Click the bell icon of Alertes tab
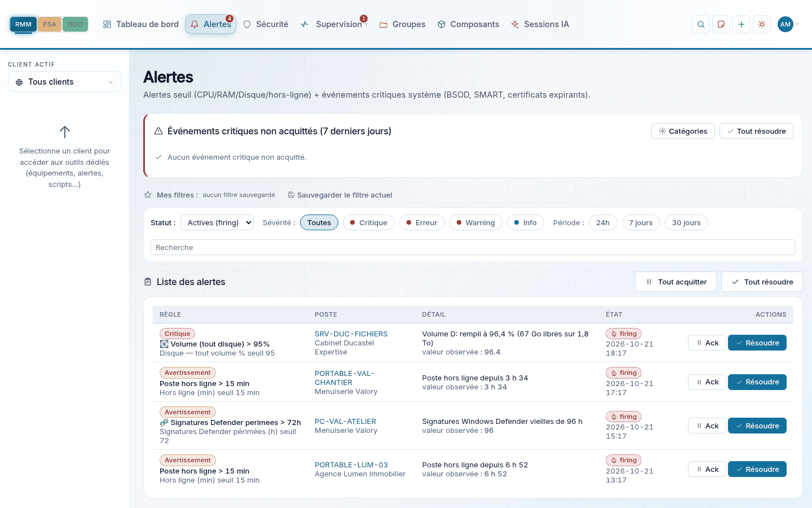812x508 pixels. click(195, 24)
